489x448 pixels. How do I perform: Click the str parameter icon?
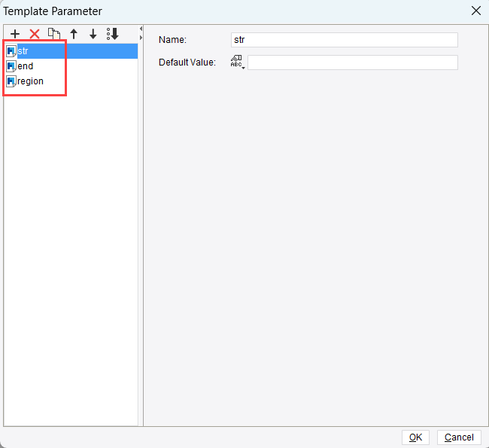[11, 51]
